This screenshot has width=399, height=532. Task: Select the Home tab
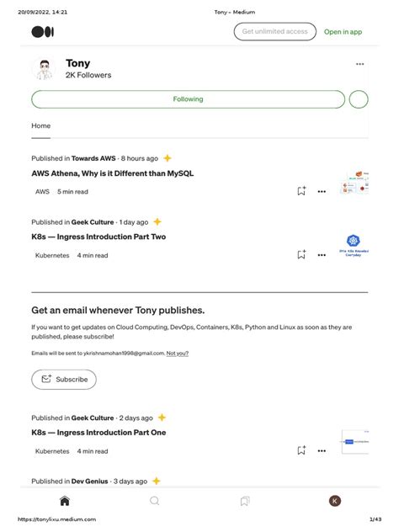[x=41, y=125]
